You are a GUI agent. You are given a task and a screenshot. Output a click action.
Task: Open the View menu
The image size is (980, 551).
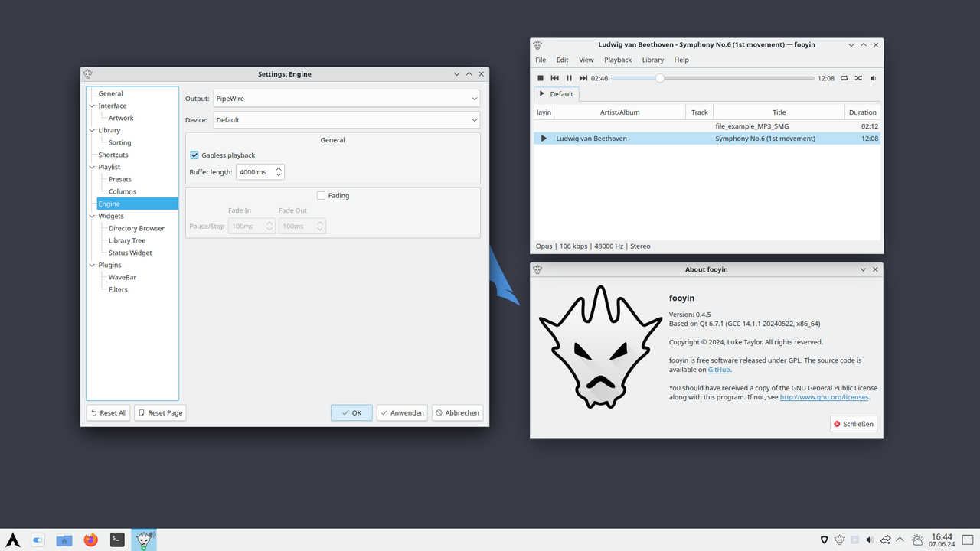[x=586, y=60]
